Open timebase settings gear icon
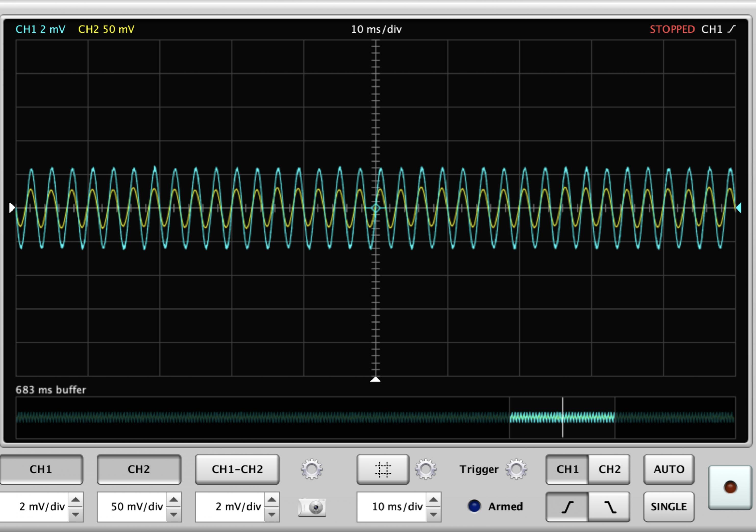This screenshot has height=532, width=756. (426, 469)
